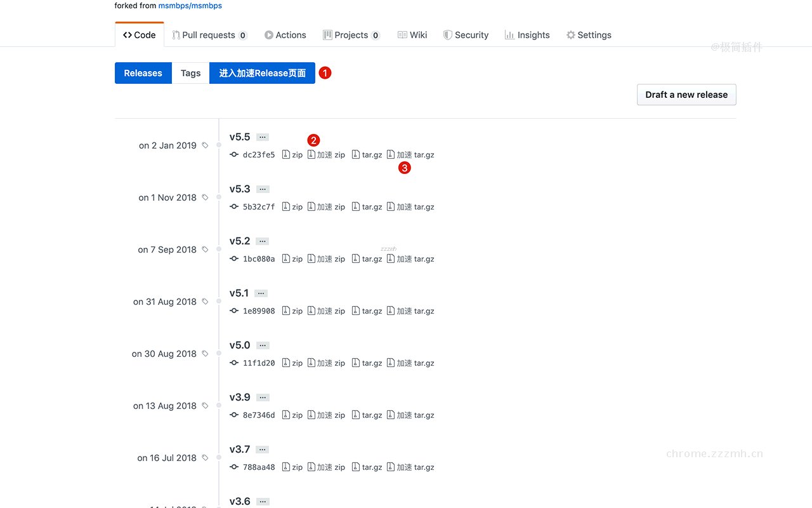Switch to Pull requests tab

[209, 35]
